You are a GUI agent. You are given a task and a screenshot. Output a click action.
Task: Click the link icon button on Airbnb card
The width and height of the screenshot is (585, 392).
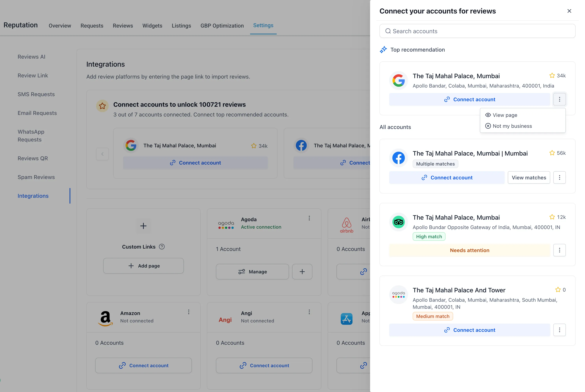[x=363, y=271]
